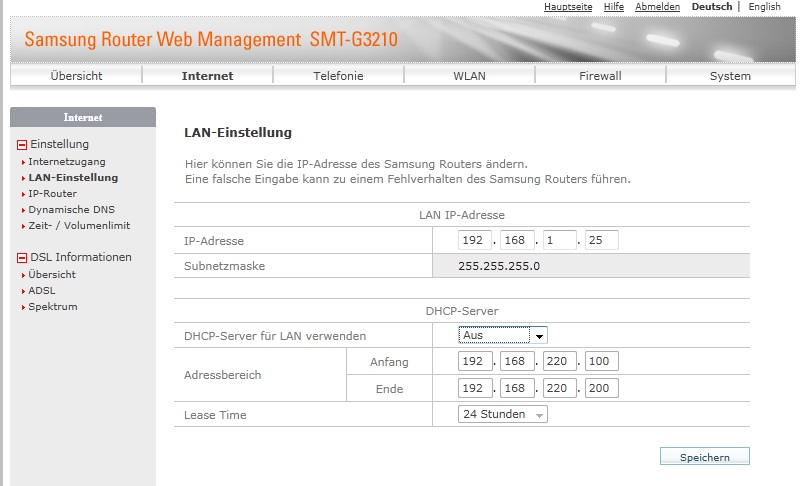Click the Einstellung section label
802x486 pixels.
tap(59, 144)
